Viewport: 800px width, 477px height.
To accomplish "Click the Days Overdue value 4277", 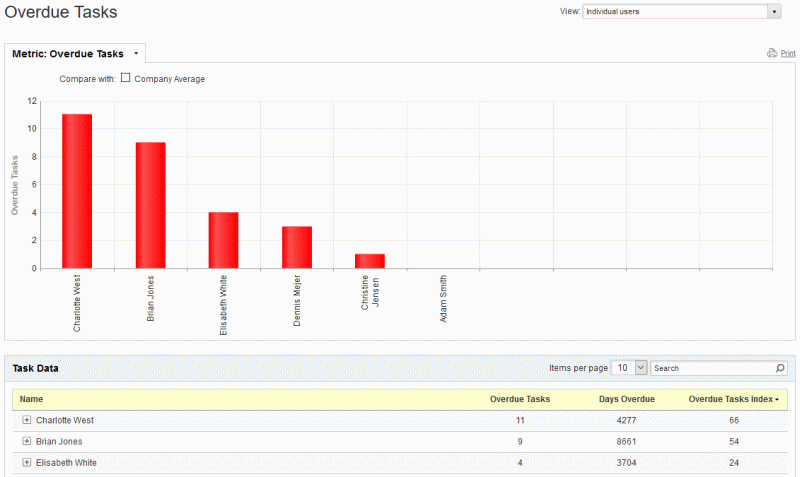I will (x=626, y=420).
